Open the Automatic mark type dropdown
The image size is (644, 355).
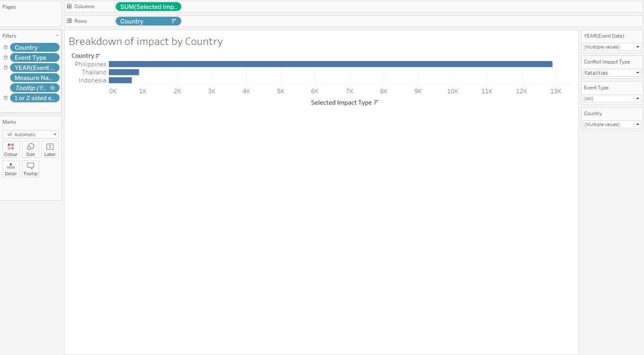tap(54, 134)
